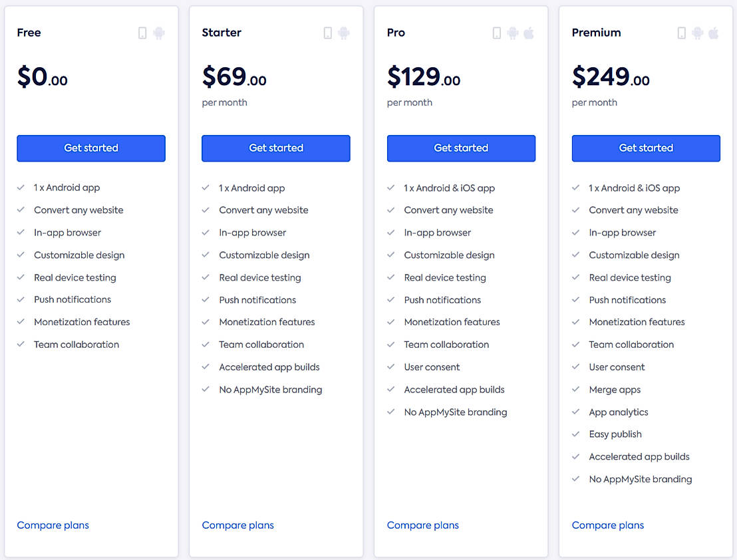Open Compare plans link in Free card

tap(53, 525)
